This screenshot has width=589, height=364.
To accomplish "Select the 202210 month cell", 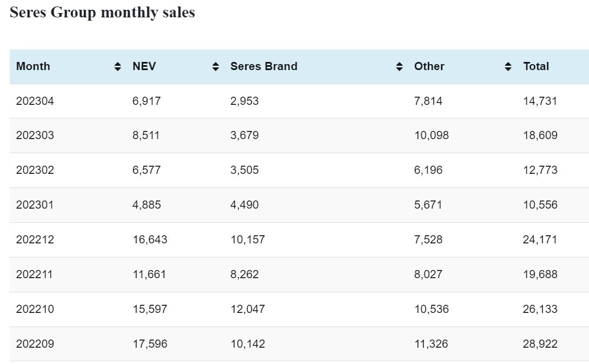I will click(35, 309).
